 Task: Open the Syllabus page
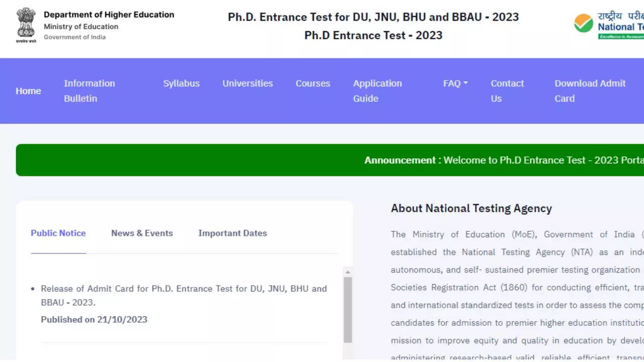point(181,83)
